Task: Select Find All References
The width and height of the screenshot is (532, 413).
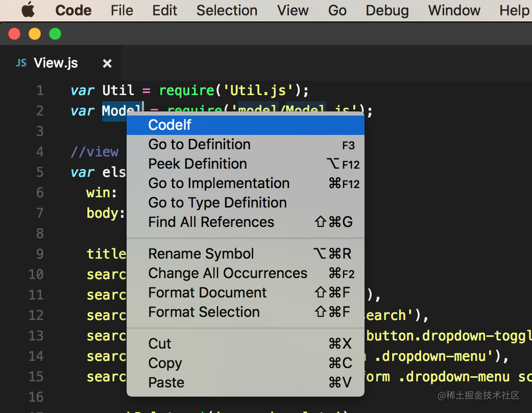Action: tap(245, 222)
